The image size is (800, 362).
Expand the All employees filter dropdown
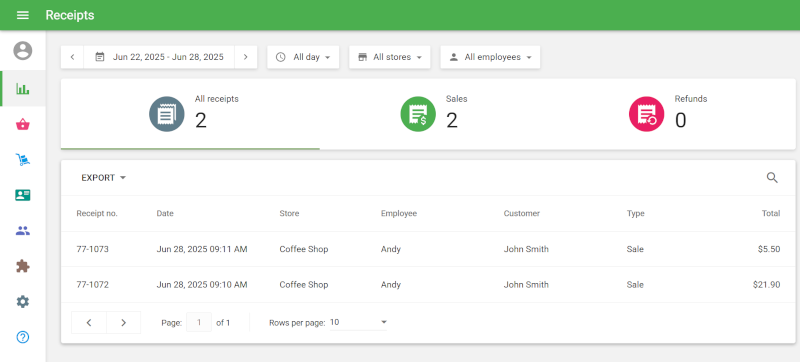pos(490,57)
